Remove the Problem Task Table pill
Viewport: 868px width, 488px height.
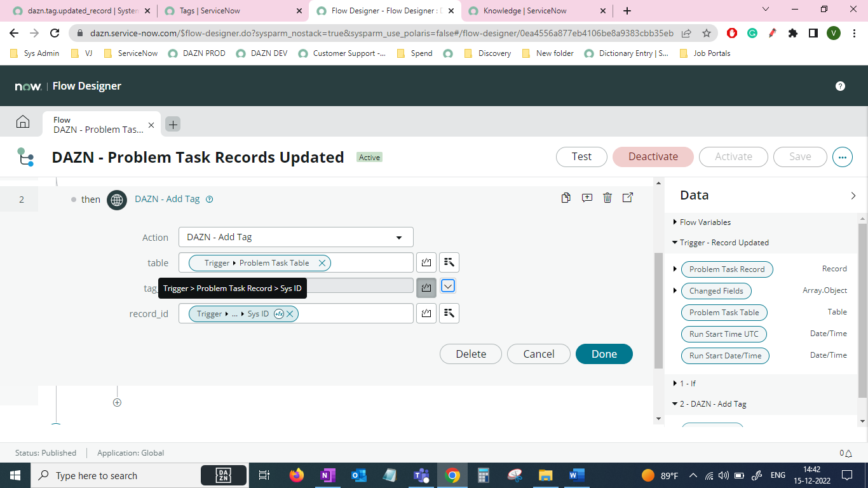322,263
